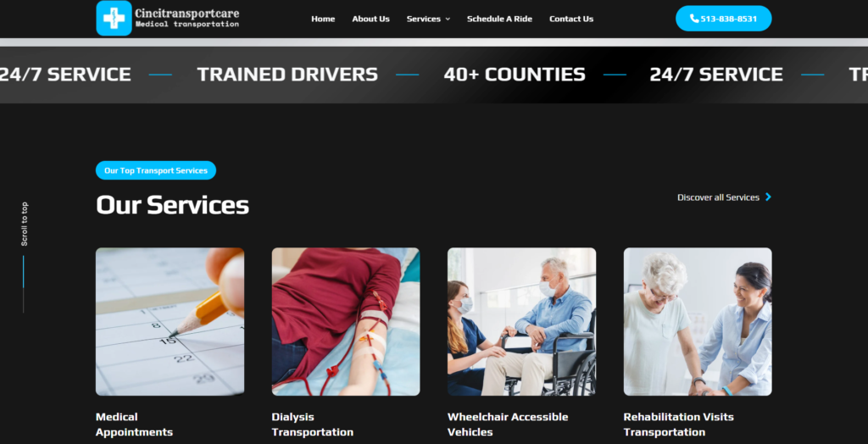Click the Medical Appointments title
Screen dimensions: 868x444
tap(134, 424)
